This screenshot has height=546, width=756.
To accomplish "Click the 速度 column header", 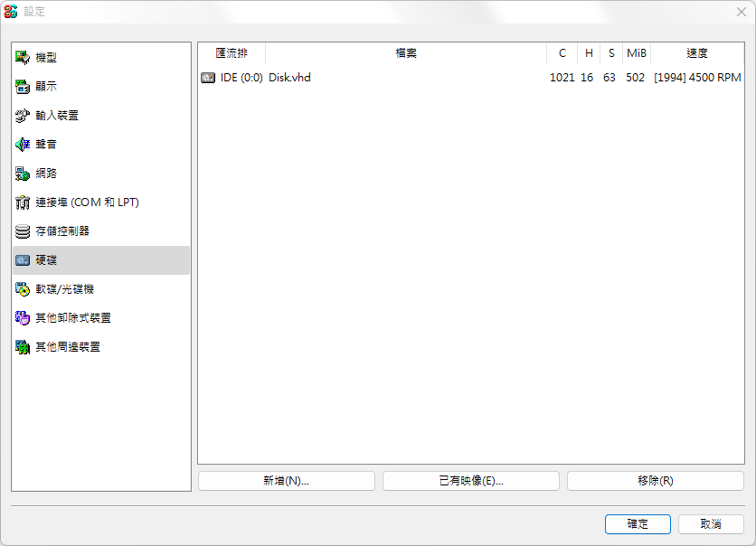I will [696, 53].
